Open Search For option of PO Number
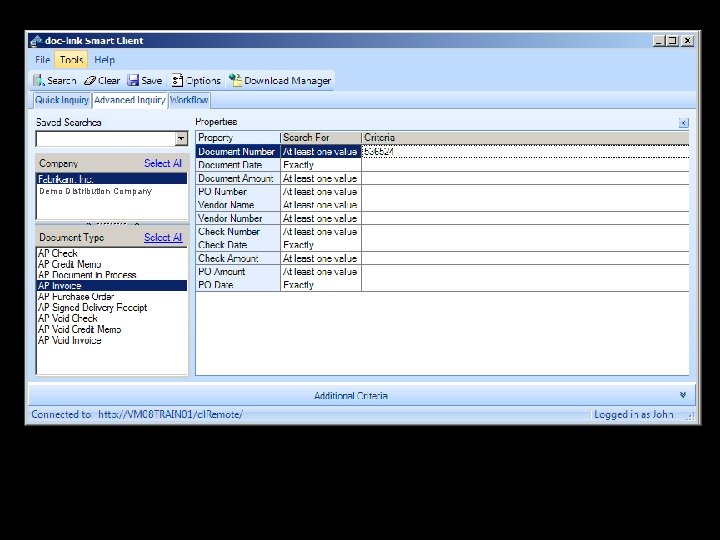Screen dimensions: 720x540 pyautogui.click(x=321, y=191)
